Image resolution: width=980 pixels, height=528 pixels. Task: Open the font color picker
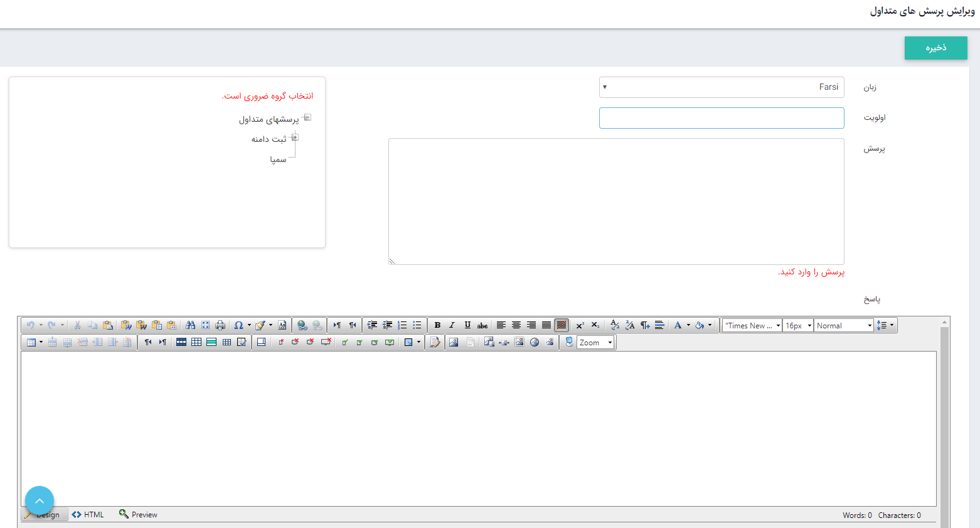(x=678, y=325)
